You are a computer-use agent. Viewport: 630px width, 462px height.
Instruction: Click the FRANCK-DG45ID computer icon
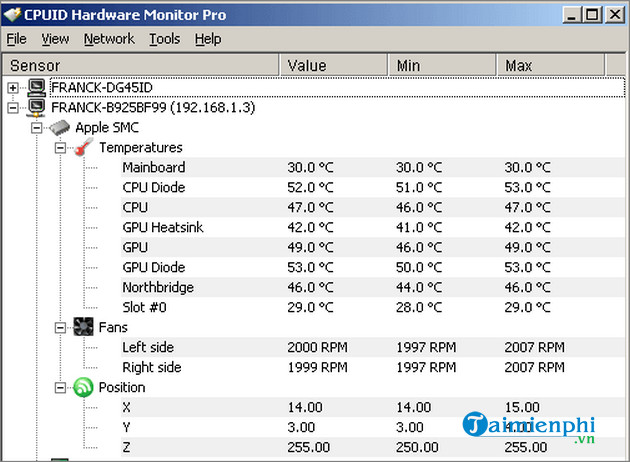click(37, 87)
